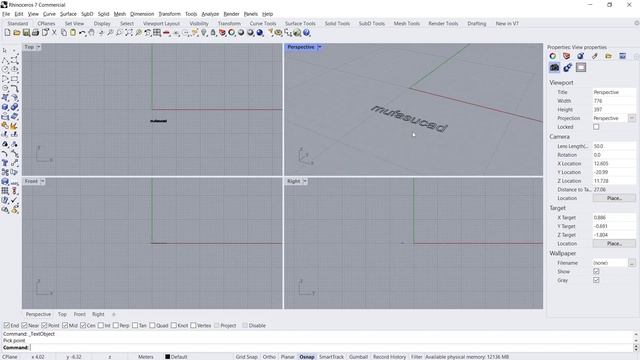Open the Top viewport dropdown arrow
This screenshot has width=640, height=360.
tap(38, 47)
